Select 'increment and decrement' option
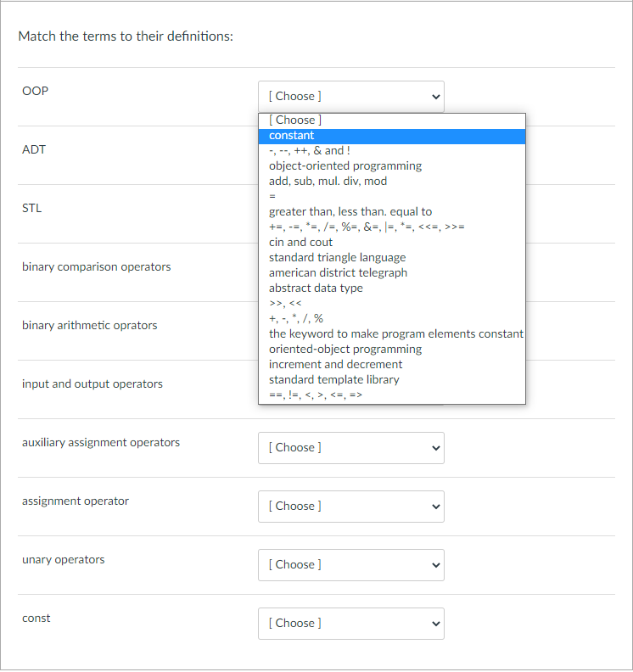Viewport: 633px width, 672px height. [x=336, y=365]
